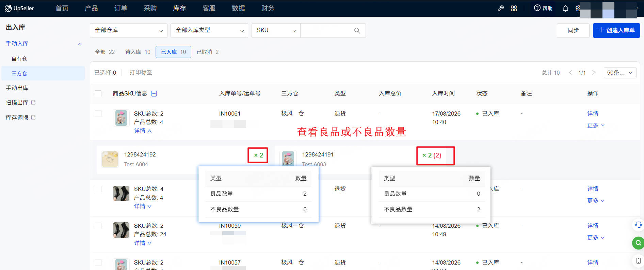Select 自有仓 in sidebar
The image size is (644, 270).
pos(19,59)
